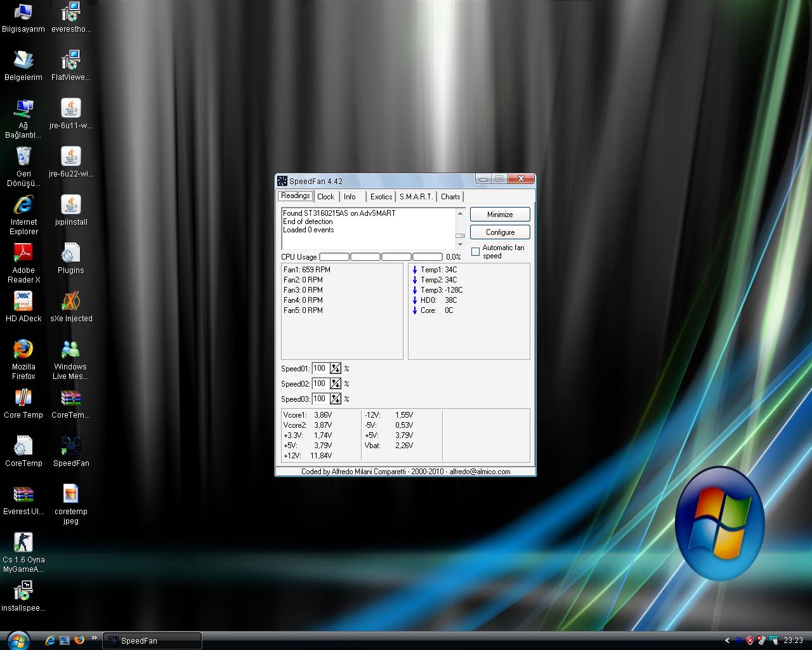
Task: Open the Bilgisayarım desktop icon
Action: pyautogui.click(x=23, y=18)
